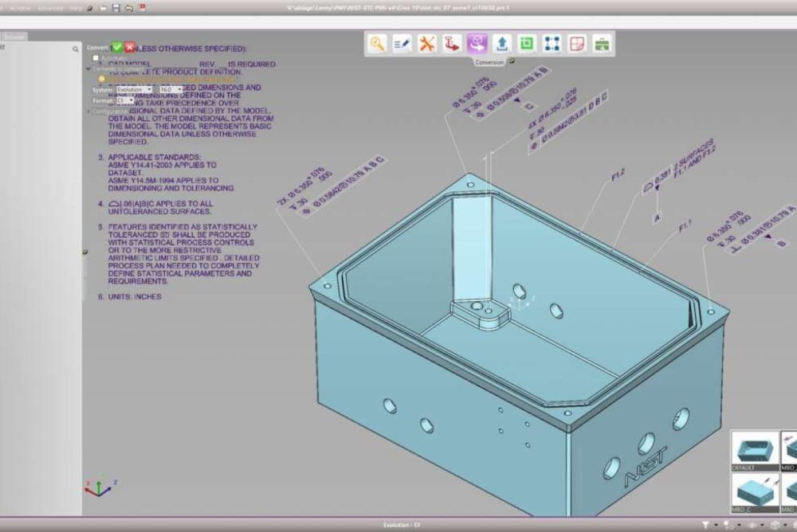Click the search magnifier in the left panel

coord(75,49)
